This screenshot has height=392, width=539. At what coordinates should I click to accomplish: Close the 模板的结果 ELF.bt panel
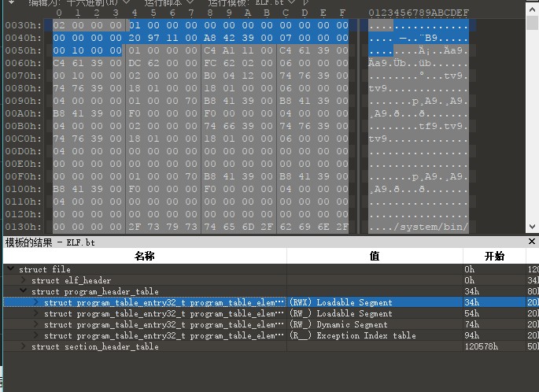click(531, 242)
